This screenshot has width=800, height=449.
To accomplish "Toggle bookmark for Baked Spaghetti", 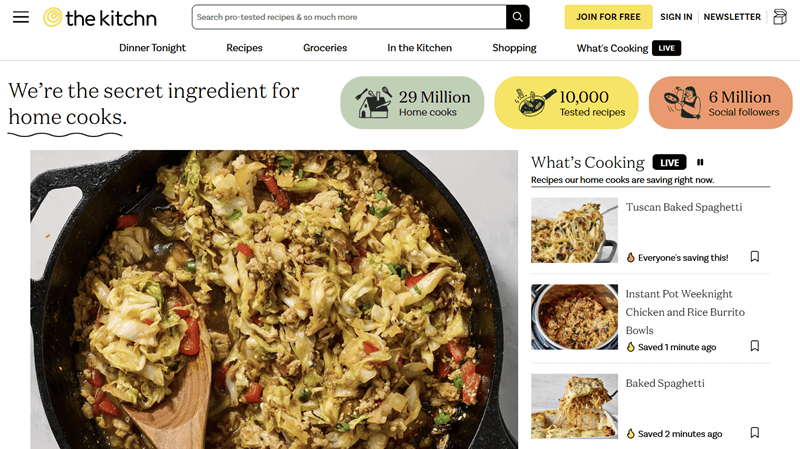I will pyautogui.click(x=755, y=433).
